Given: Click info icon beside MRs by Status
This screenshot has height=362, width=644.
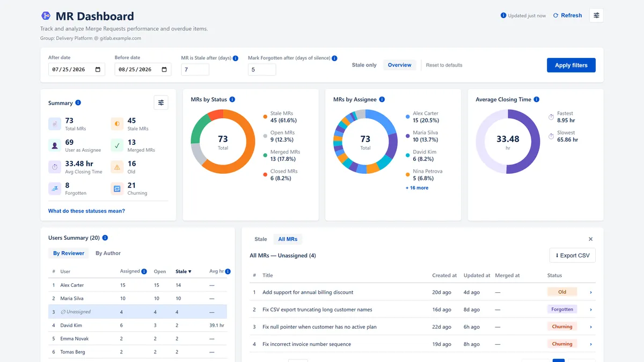Looking at the screenshot, I should coord(232,99).
